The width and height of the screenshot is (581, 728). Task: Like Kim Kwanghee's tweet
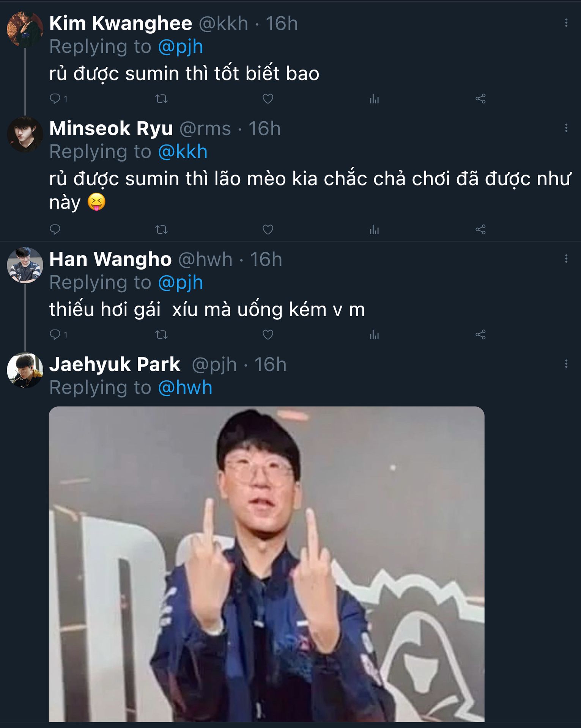268,99
